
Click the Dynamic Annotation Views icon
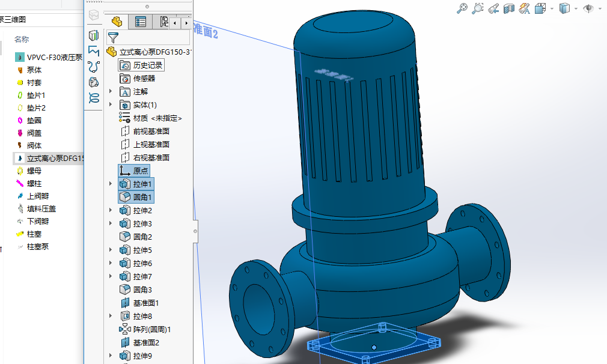(525, 8)
